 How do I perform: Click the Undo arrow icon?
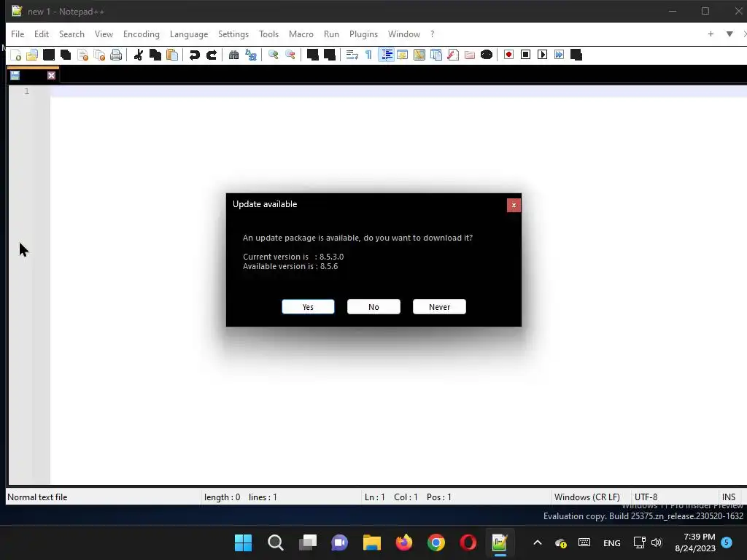(194, 55)
